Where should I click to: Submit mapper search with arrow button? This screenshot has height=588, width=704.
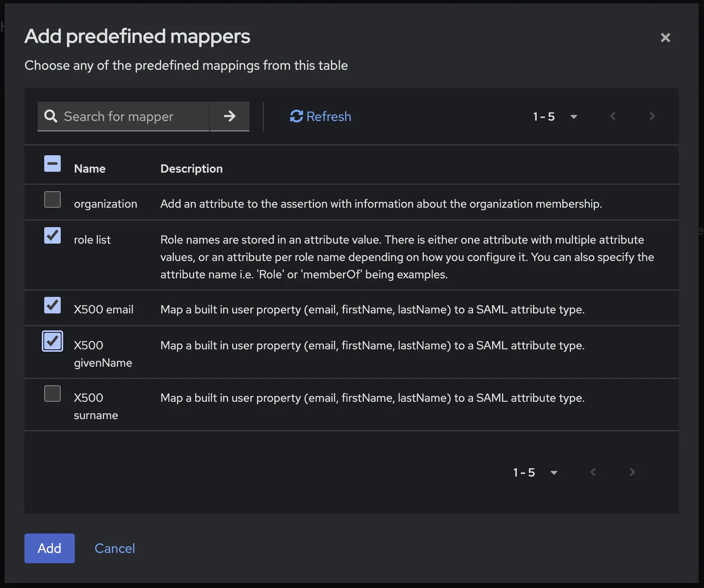click(x=229, y=116)
